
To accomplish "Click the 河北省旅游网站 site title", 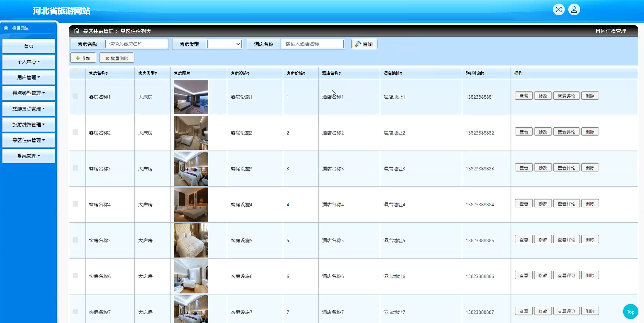I will tap(61, 11).
